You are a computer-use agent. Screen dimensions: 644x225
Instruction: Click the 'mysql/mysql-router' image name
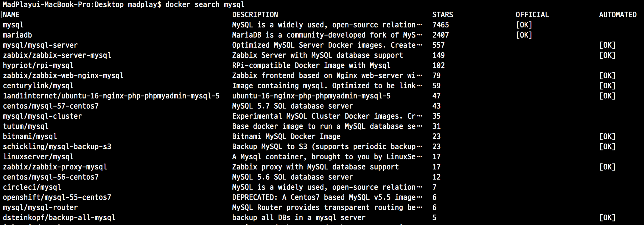pos(40,207)
